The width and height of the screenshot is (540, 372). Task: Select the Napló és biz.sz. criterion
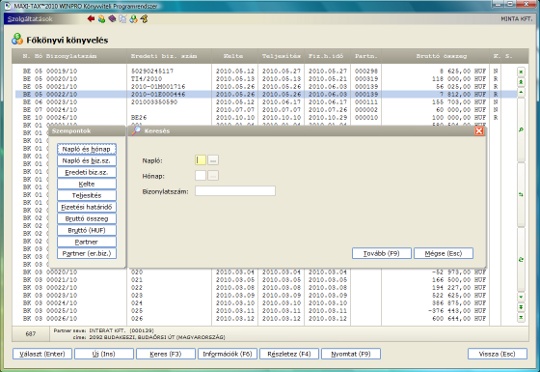[x=86, y=161]
